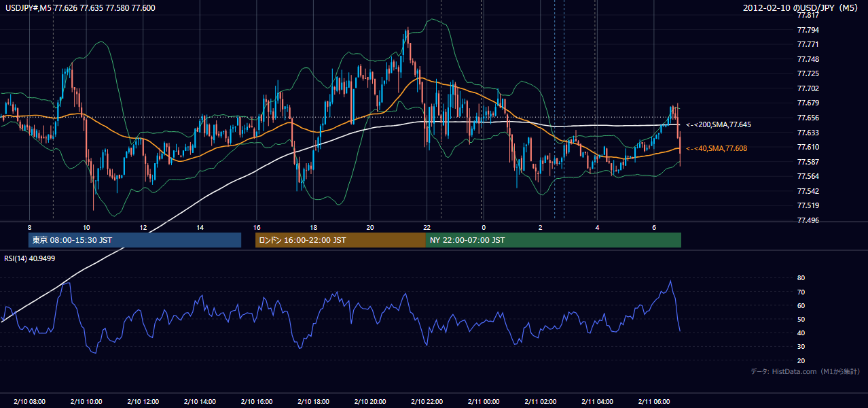
Task: Click the ロンドン 16:00-22:00 JST session bar
Action: coord(340,240)
